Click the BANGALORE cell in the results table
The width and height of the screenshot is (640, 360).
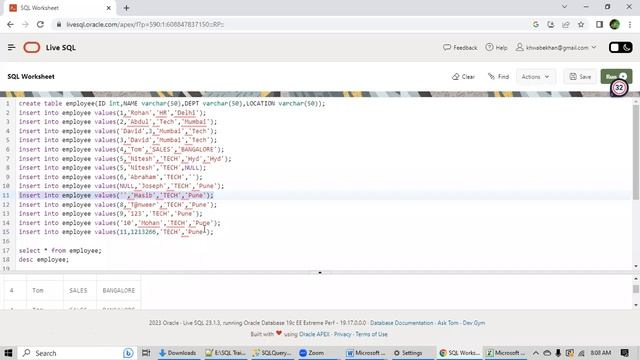coord(119,290)
